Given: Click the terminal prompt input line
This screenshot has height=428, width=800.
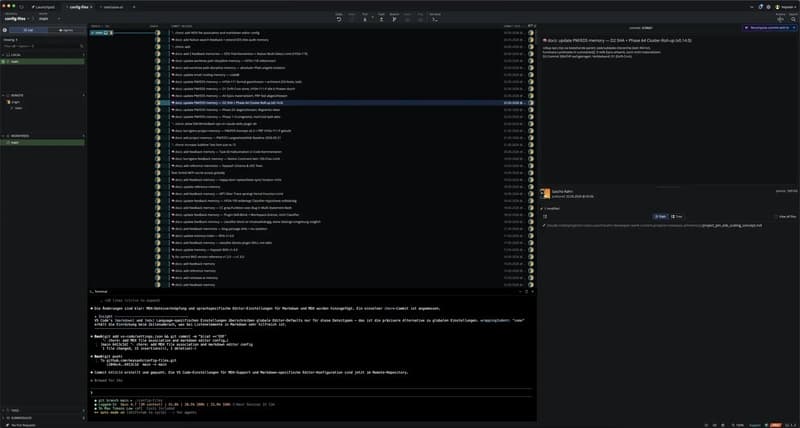Looking at the screenshot, I should (x=311, y=392).
